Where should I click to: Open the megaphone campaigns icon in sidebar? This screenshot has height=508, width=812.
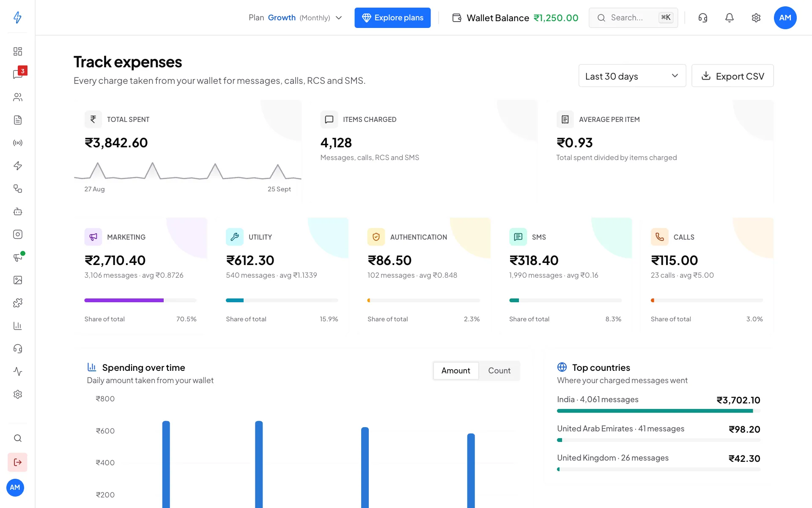click(17, 257)
